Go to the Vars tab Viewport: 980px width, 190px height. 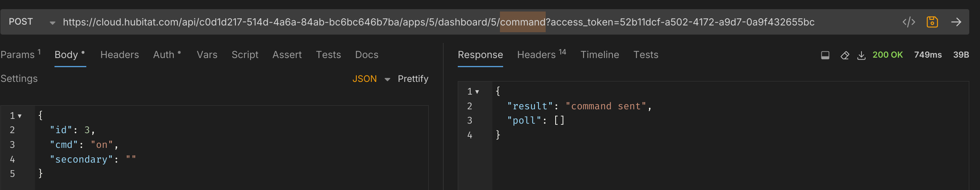click(207, 55)
